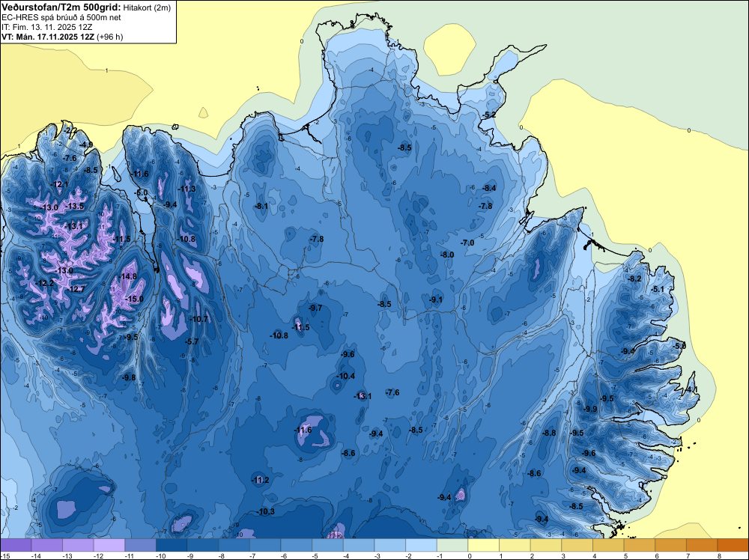749x560 pixels.
Task: Click the -4.9 temperature label
Action: pos(86,144)
